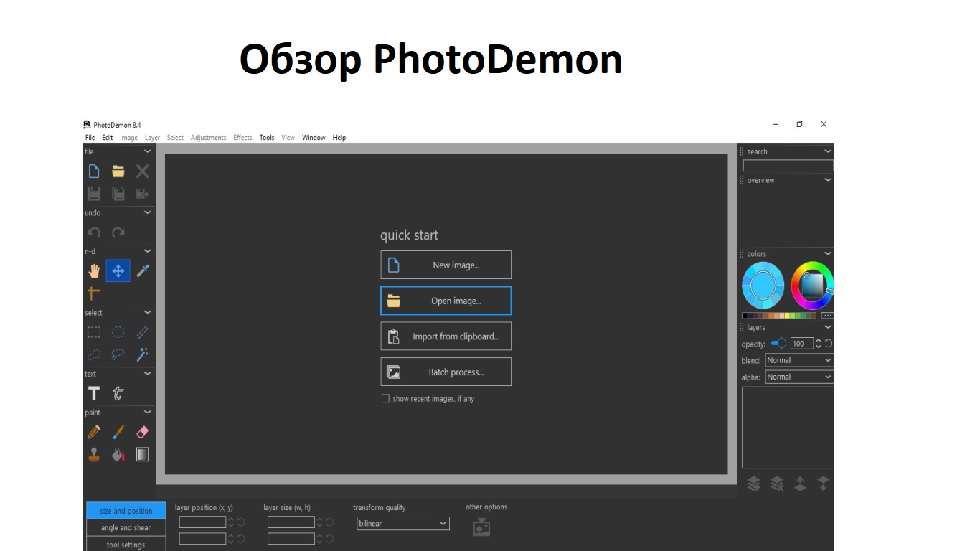
Task: Click the other options layer icon
Action: 481,527
